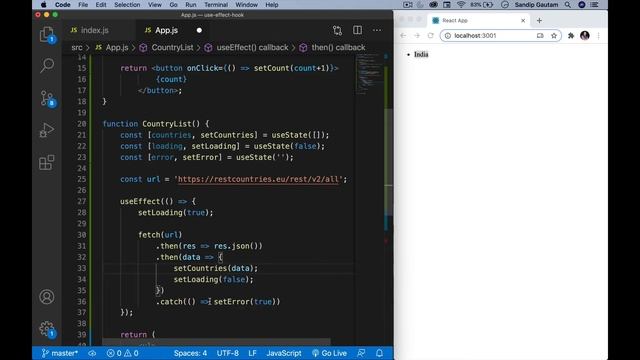Image resolution: width=640 pixels, height=360 pixels.
Task: Open the Selection menu
Action: (127, 5)
